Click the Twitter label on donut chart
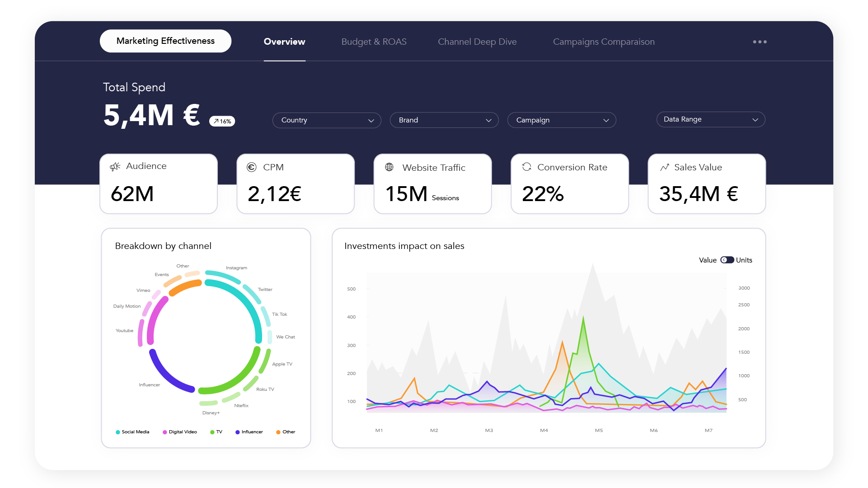868x488 pixels. click(265, 290)
